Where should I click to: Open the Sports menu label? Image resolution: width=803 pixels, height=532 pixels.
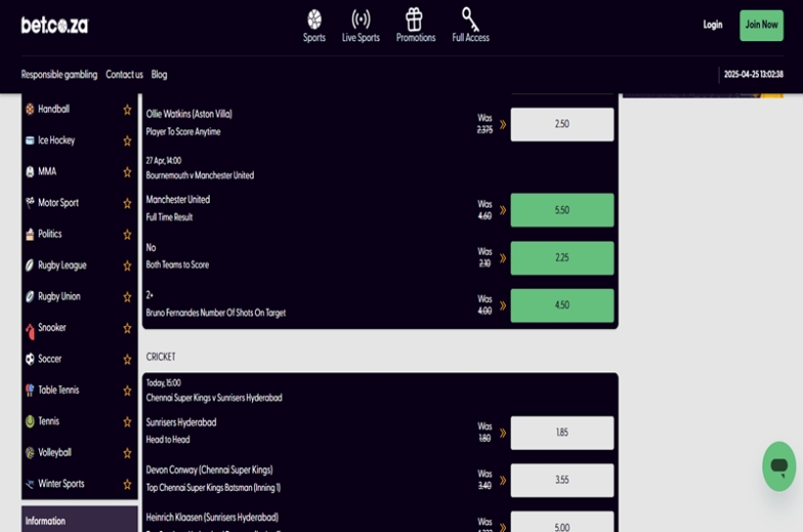click(x=314, y=38)
